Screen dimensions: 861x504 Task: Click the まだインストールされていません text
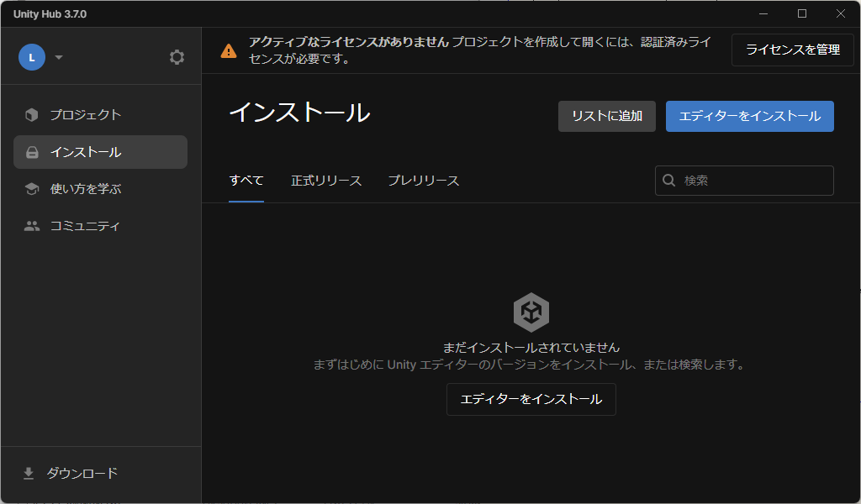[x=531, y=348]
